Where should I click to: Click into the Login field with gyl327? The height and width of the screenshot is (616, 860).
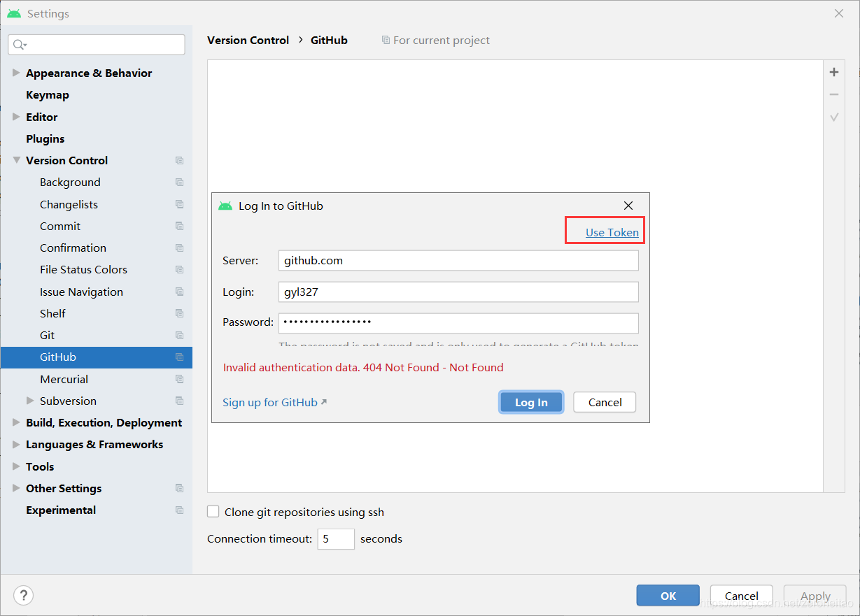point(458,292)
